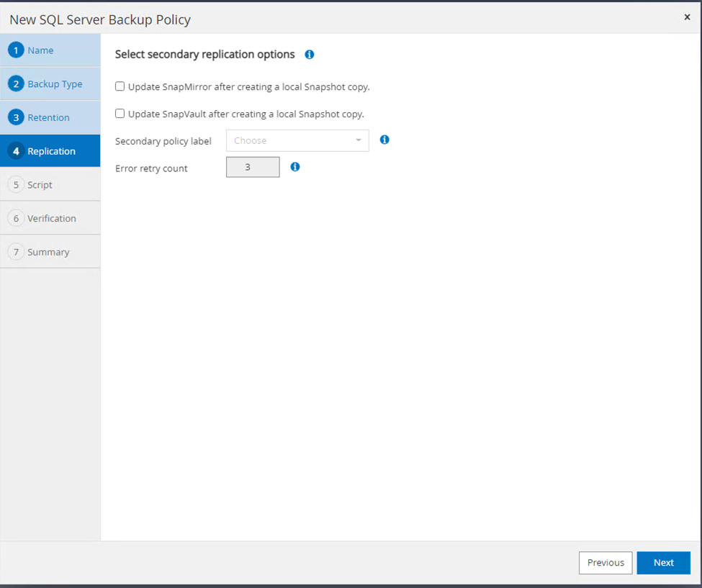Click the step 1 circle icon for Name
This screenshot has width=702, height=588.
16,50
